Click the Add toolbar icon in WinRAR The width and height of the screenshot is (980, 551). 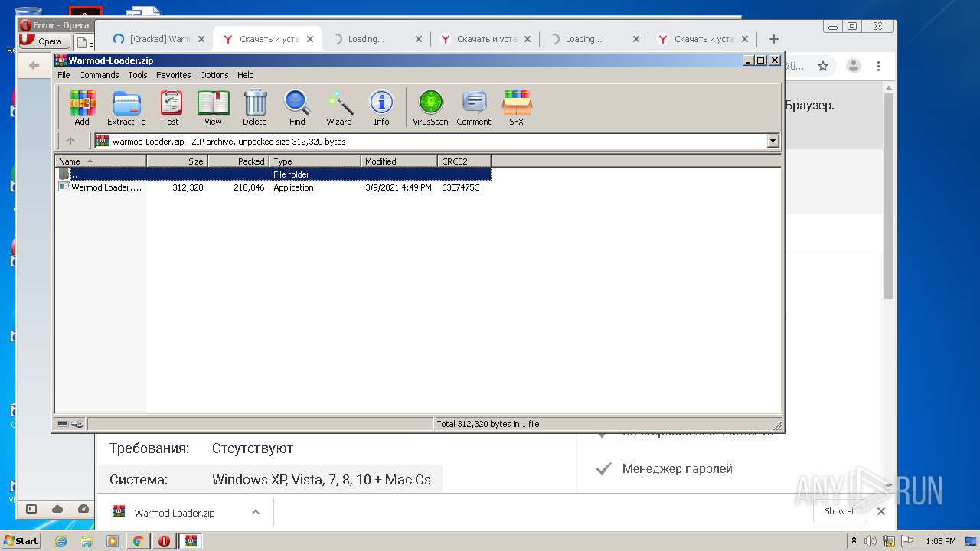click(x=82, y=107)
